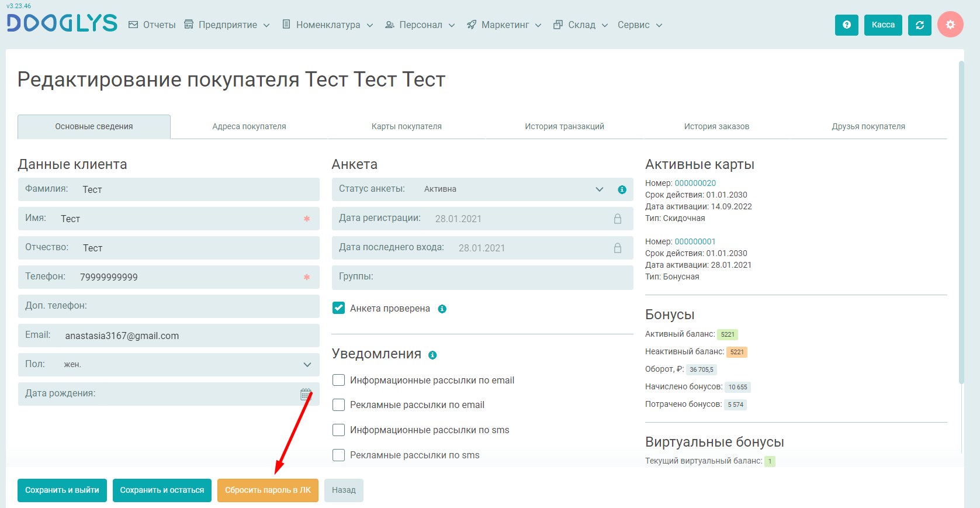Click the list icon beside Номенклатура

pyautogui.click(x=286, y=24)
